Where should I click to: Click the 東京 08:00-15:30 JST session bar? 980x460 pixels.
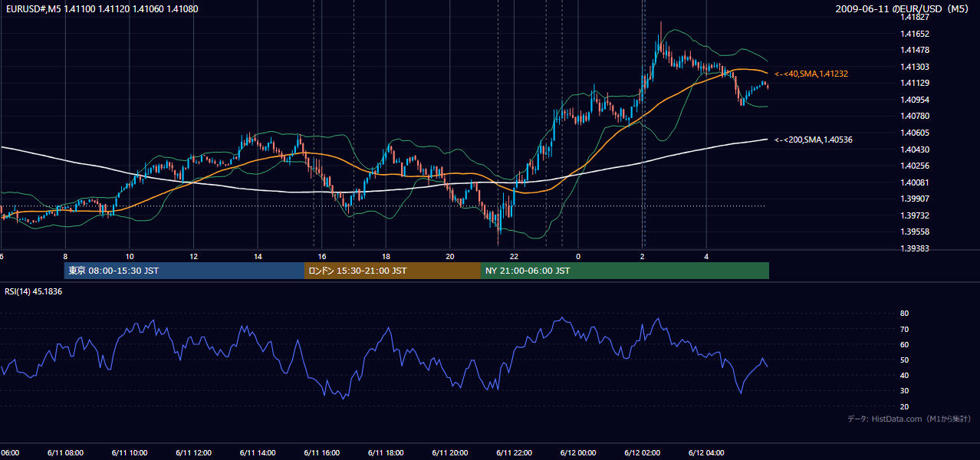[x=184, y=271]
